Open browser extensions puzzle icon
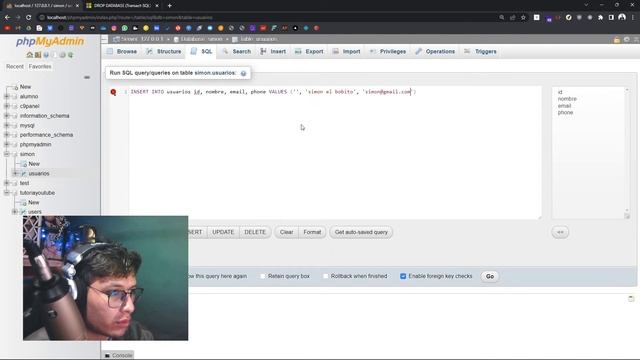 600,18
